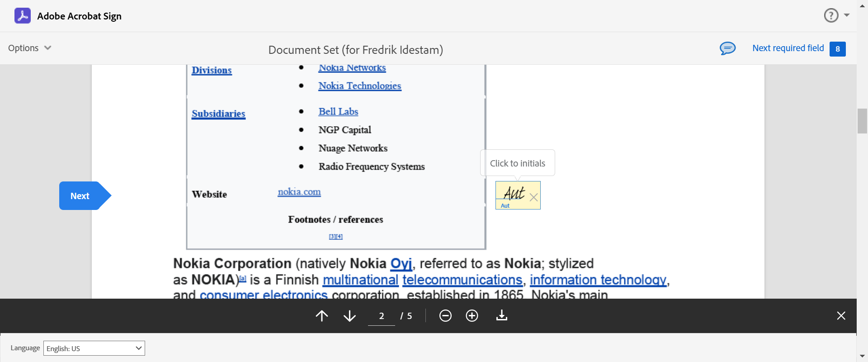
Task: Click the Aut initials signature field
Action: coord(514,194)
